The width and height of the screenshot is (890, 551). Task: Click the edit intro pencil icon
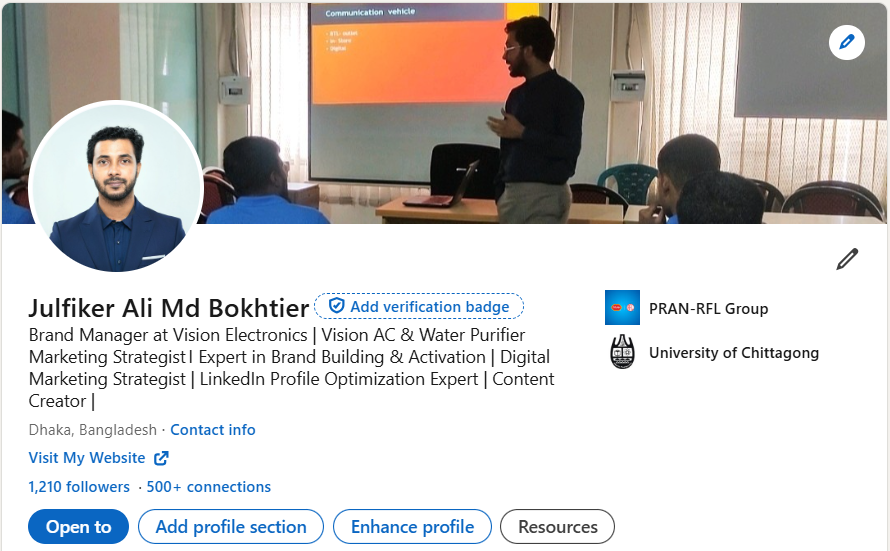point(847,259)
